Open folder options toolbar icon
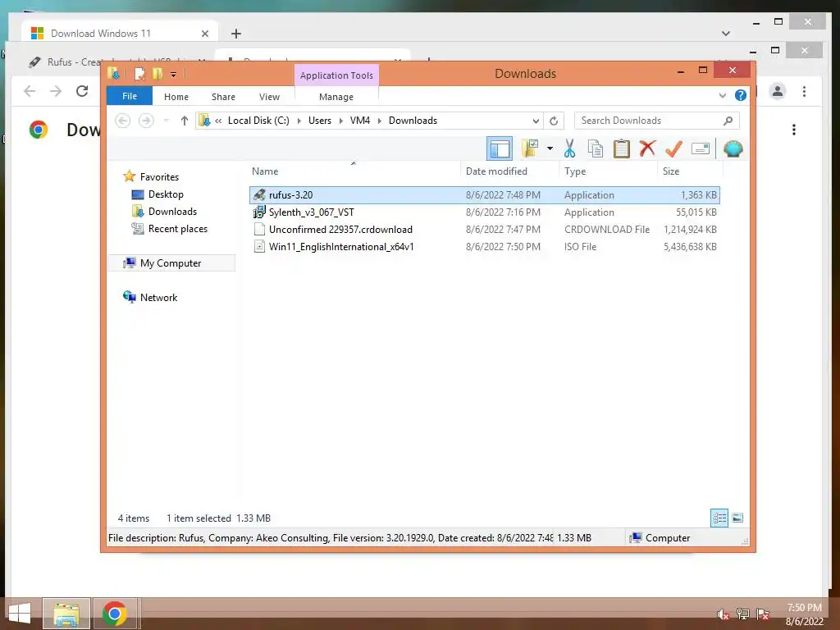Screen dimensions: 840x630 point(531,148)
